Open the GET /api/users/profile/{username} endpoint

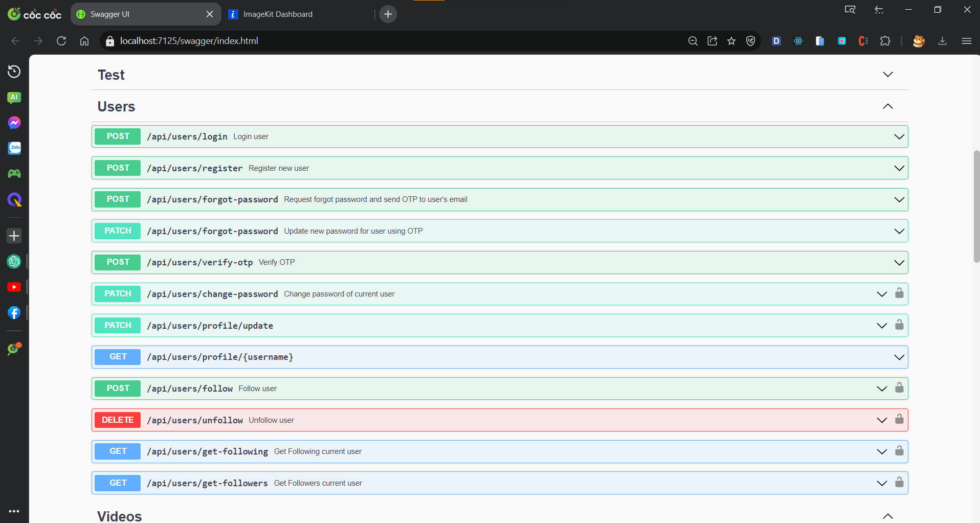coord(220,357)
